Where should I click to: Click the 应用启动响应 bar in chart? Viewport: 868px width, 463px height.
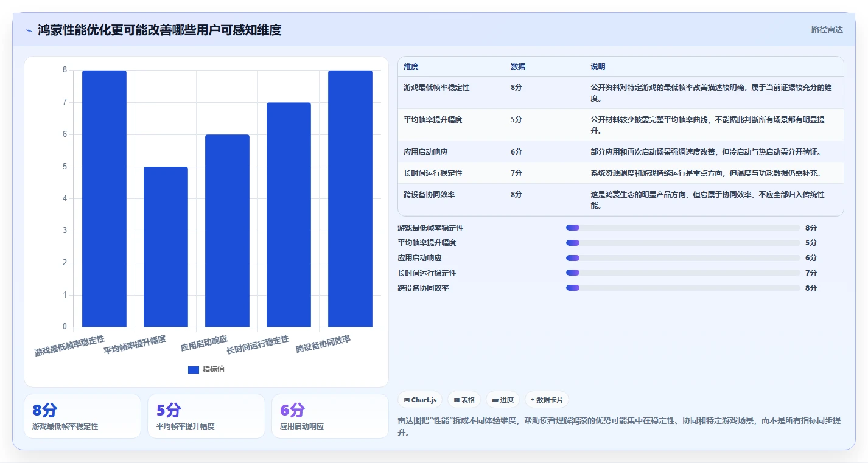tap(227, 231)
